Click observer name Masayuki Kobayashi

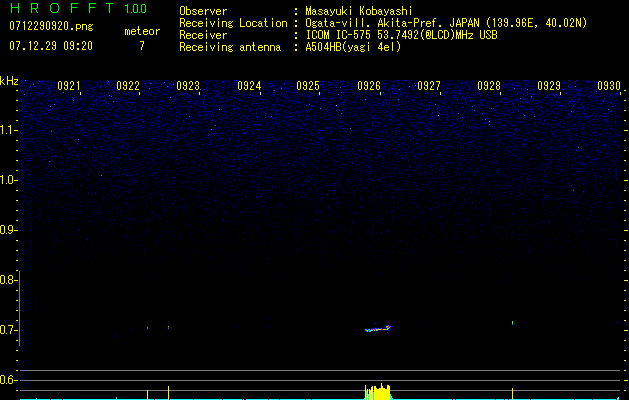pos(359,12)
